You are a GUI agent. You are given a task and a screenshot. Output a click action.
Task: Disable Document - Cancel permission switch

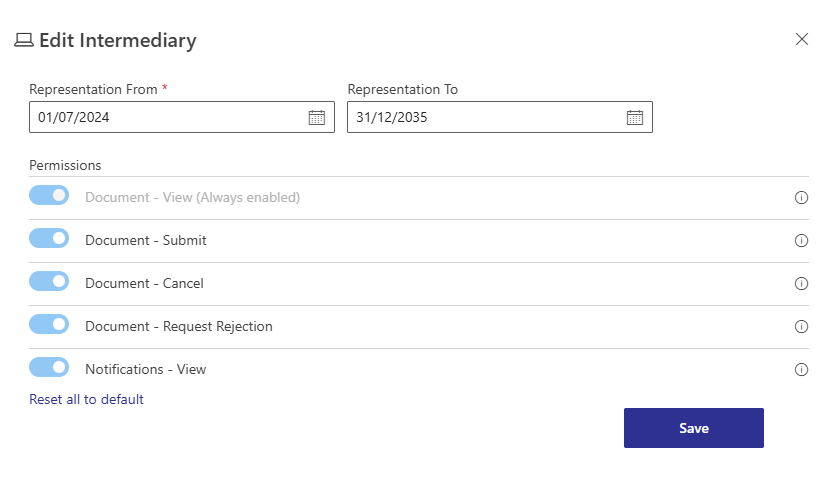pos(49,282)
